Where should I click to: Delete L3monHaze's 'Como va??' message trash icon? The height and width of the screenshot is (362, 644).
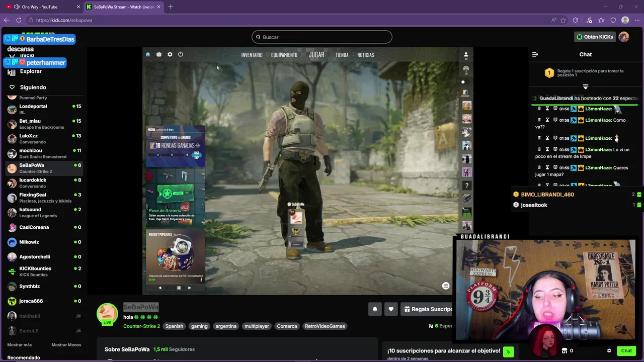540,120
